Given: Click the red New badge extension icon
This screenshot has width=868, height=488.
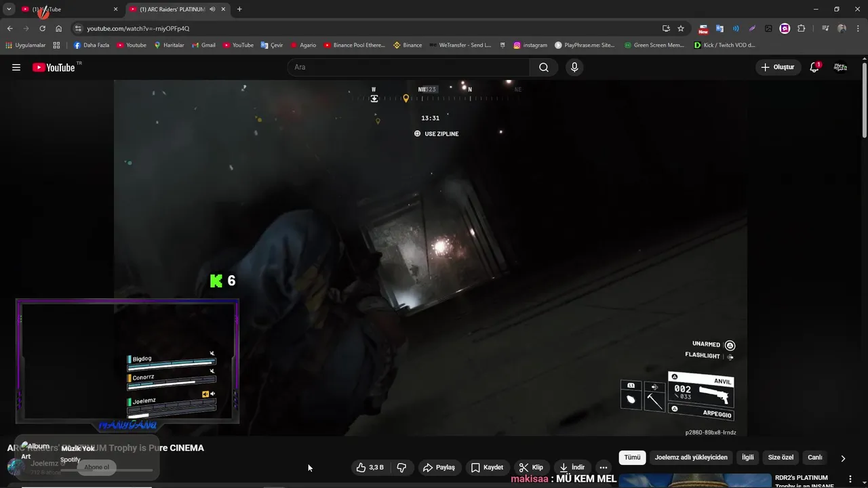Looking at the screenshot, I should (703, 29).
